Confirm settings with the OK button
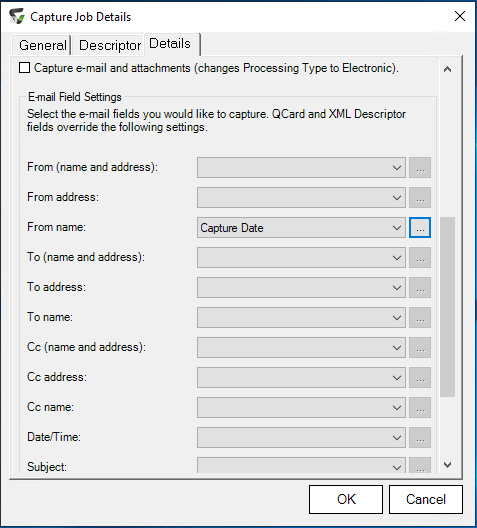Screen dimensions: 477x528 click(346, 499)
